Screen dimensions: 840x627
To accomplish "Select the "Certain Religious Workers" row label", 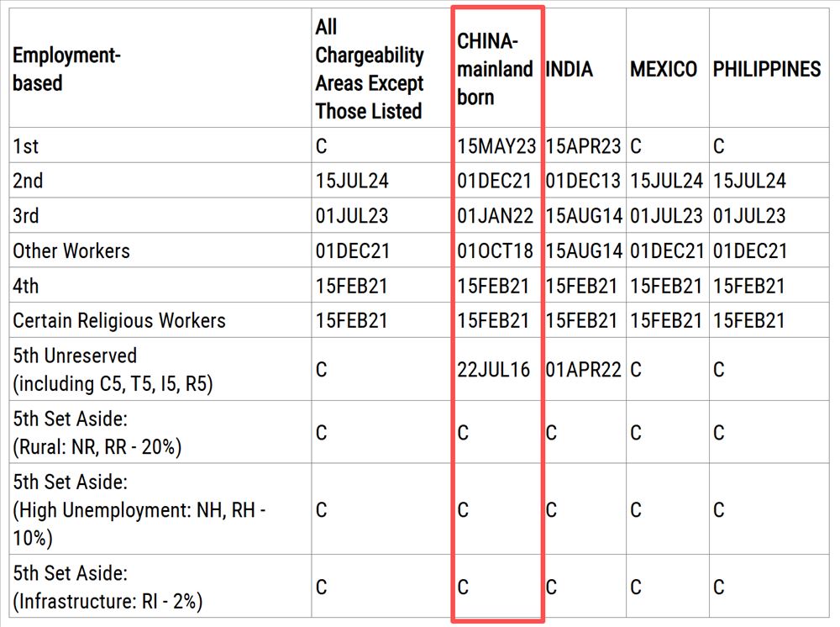I will (x=119, y=320).
